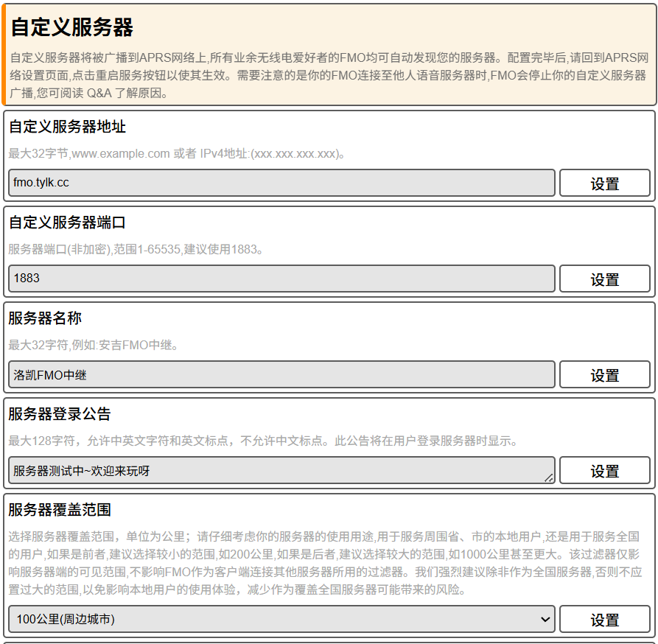The width and height of the screenshot is (658, 644).
Task: Apply server name with its 设置 button
Action: (604, 375)
